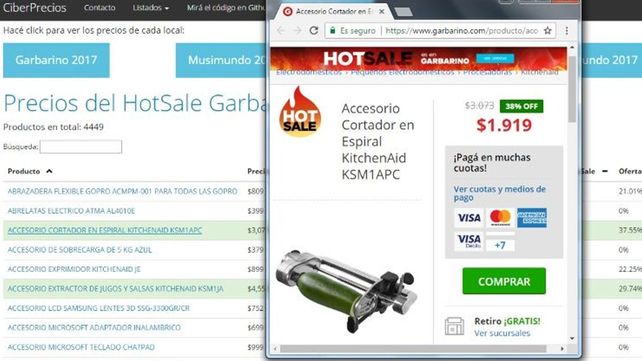The width and height of the screenshot is (642, 361).
Task: Click Productos en total: 4449 text
Action: pyautogui.click(x=53, y=127)
